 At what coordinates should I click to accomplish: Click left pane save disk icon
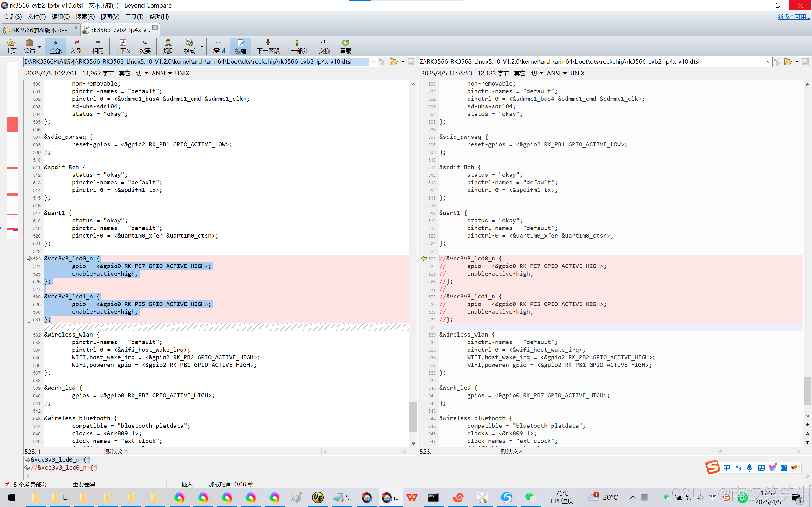pyautogui.click(x=411, y=62)
